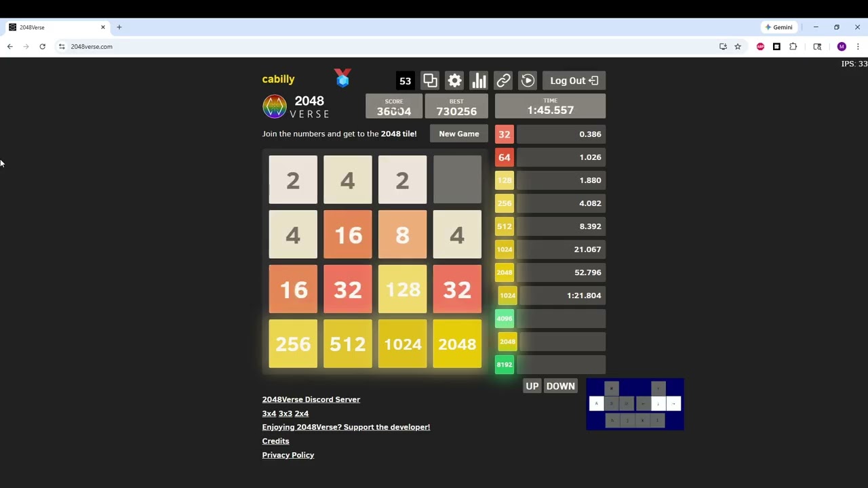Click the TIME box showing 1:45.557

click(551, 106)
